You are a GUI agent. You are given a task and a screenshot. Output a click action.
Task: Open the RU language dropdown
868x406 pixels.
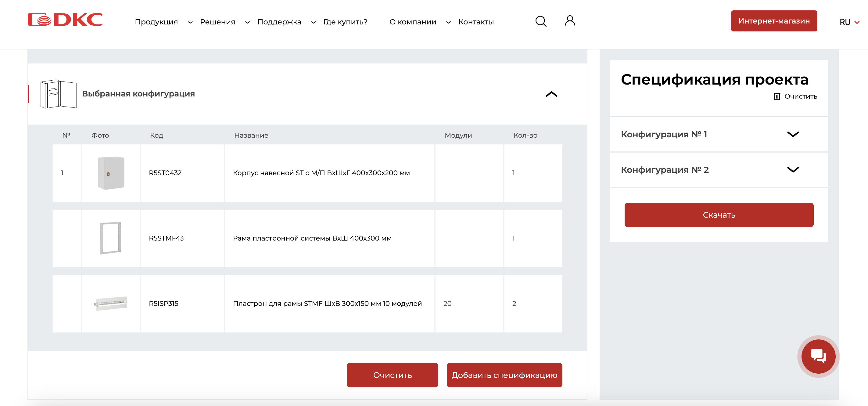[x=849, y=22]
